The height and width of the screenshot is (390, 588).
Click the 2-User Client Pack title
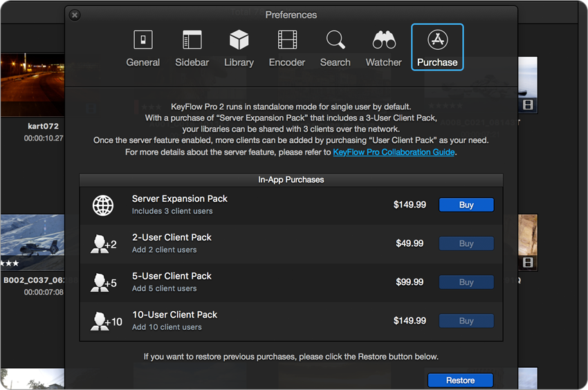click(172, 237)
